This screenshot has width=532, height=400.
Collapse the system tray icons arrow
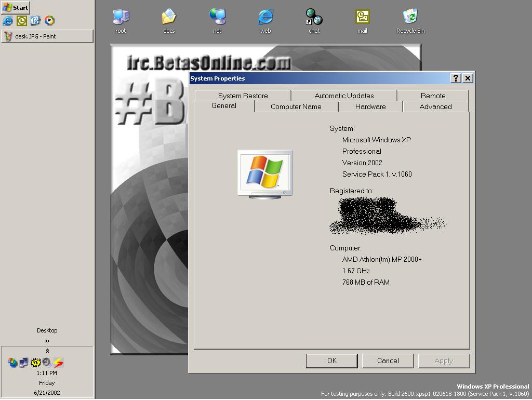(47, 351)
